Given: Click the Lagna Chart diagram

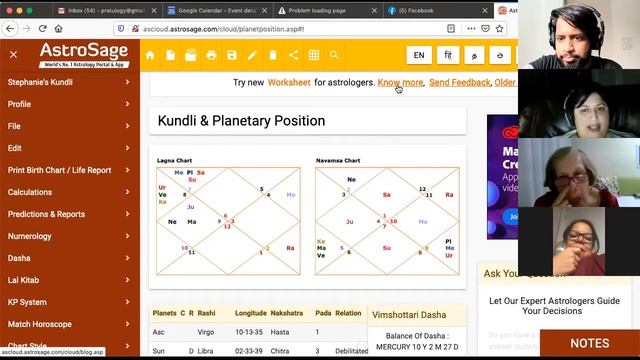Looking at the screenshot, I should (228, 221).
